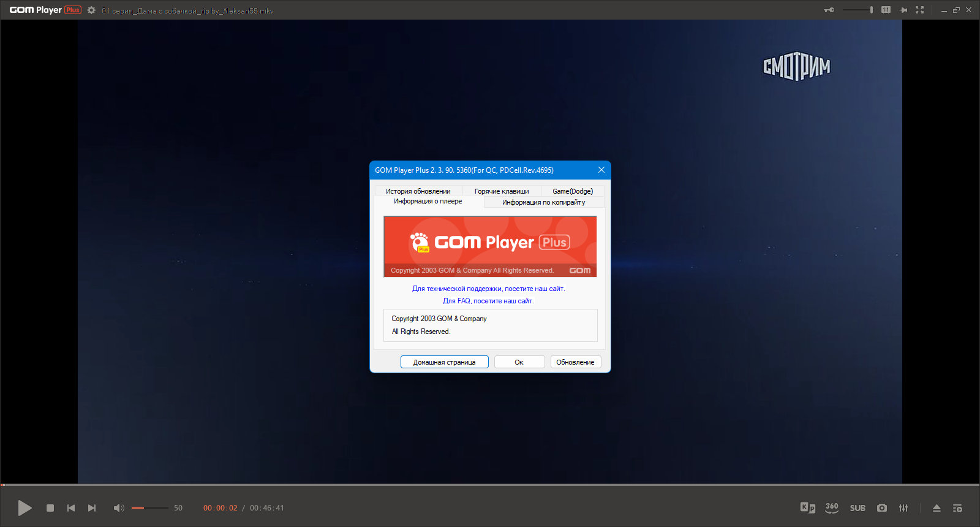Screen dimensions: 980x527
Task: Open the Game(Dodge) tab
Action: pos(573,191)
